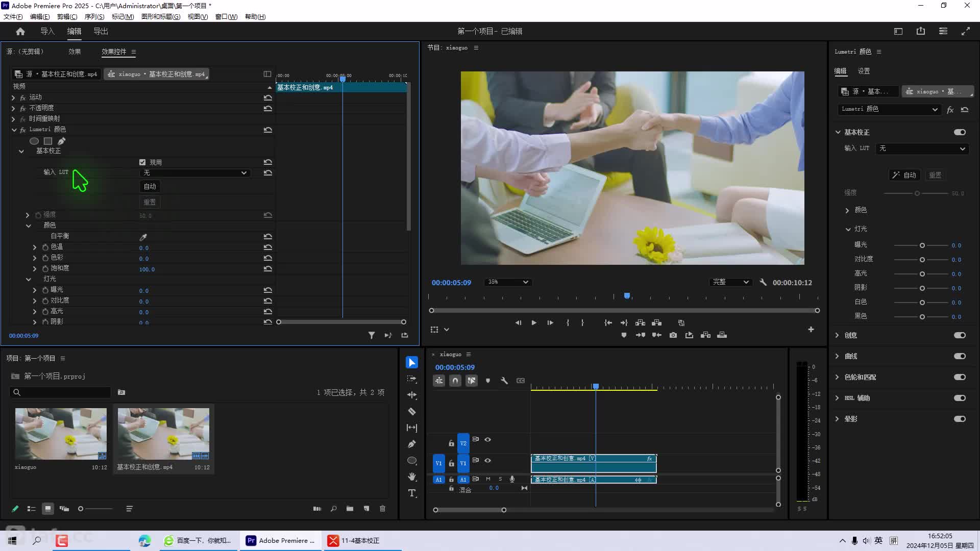Delete selected item with trash icon
This screenshot has width=980, height=551.
383,509
